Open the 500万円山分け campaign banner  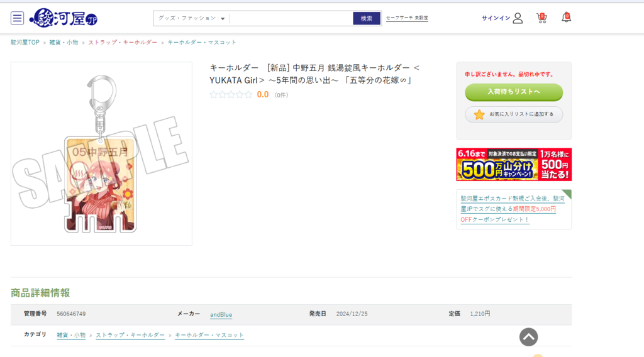(514, 165)
